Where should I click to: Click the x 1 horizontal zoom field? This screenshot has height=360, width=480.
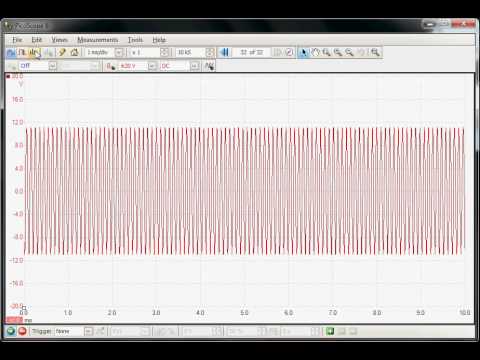[145, 52]
